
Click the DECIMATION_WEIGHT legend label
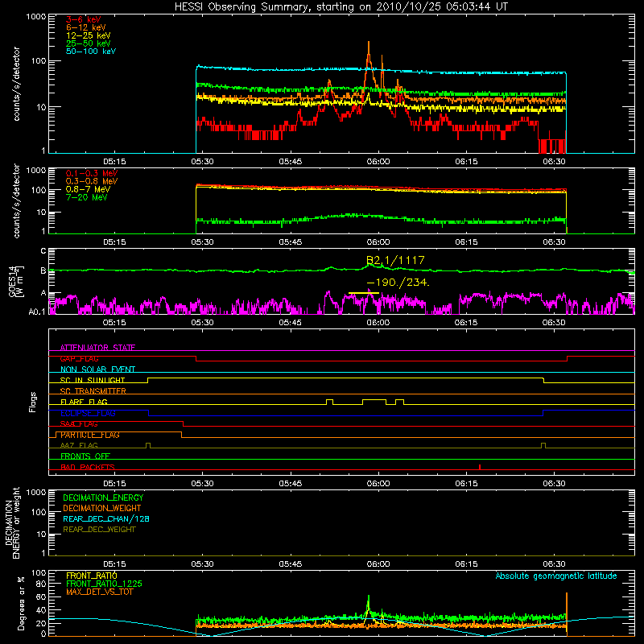pyautogui.click(x=102, y=508)
